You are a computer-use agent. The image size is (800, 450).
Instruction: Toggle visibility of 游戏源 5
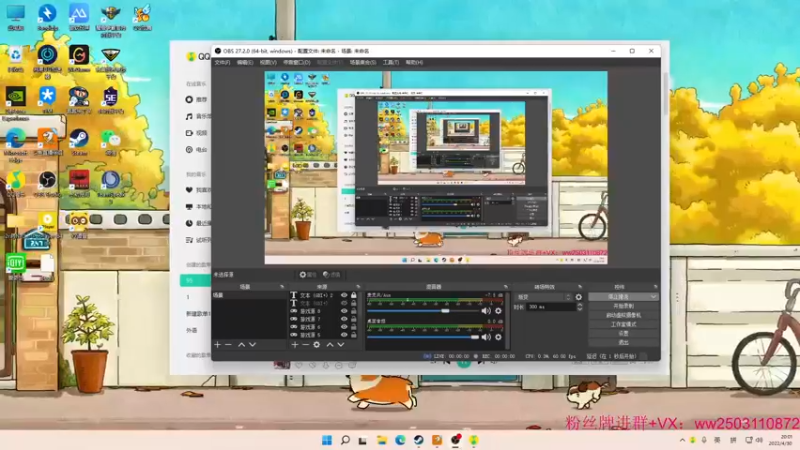click(344, 335)
